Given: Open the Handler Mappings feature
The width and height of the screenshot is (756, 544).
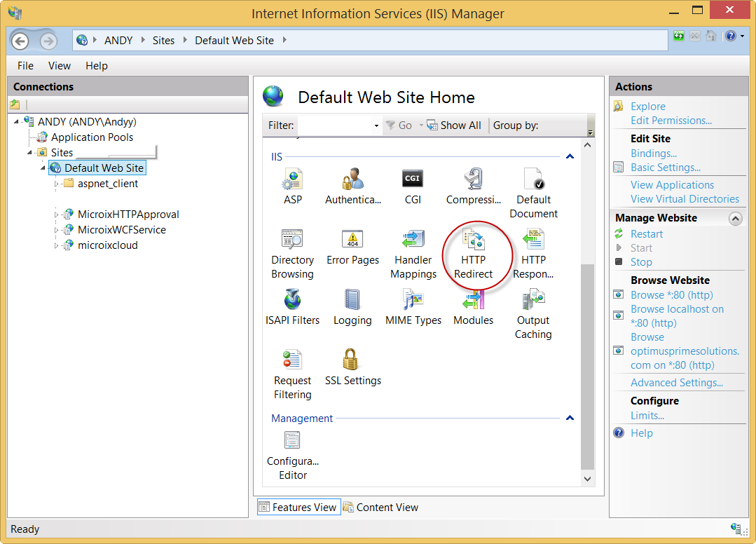Looking at the screenshot, I should click(x=413, y=240).
